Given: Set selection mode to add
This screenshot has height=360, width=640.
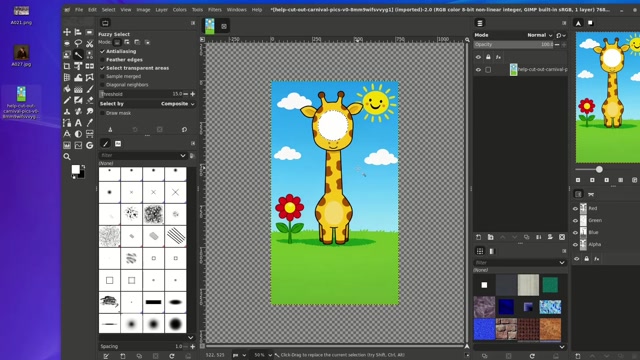Looking at the screenshot, I should 127,42.
